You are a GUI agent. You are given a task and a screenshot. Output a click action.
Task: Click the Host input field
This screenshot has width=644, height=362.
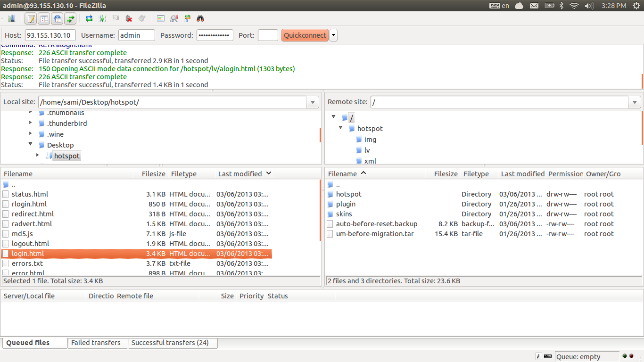click(50, 35)
